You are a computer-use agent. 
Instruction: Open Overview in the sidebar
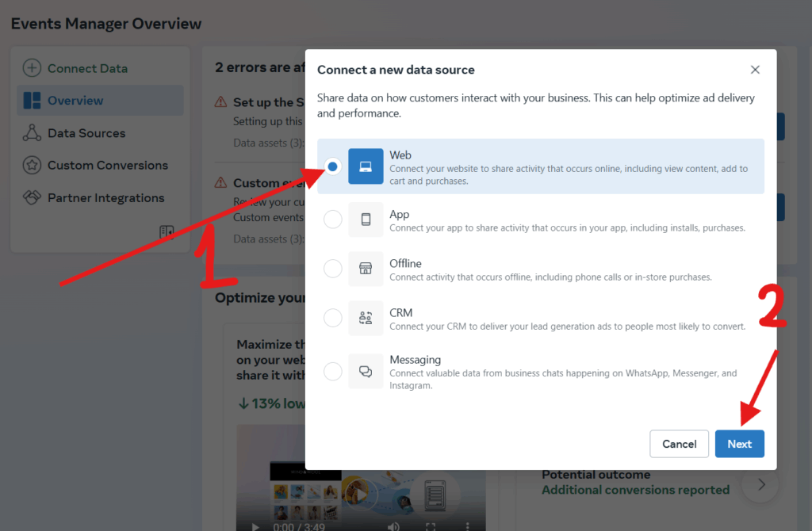point(75,101)
